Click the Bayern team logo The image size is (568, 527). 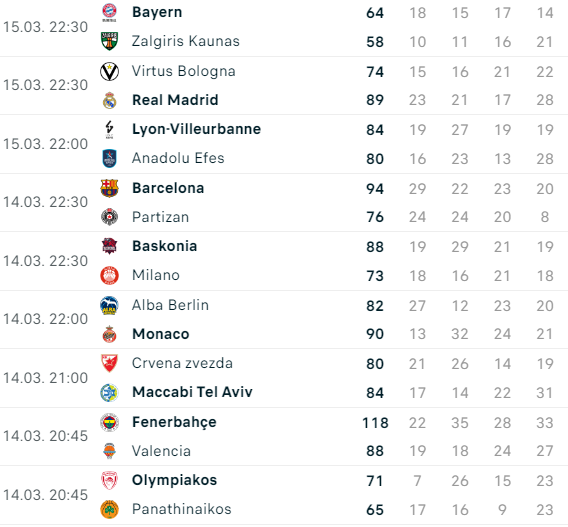click(109, 12)
